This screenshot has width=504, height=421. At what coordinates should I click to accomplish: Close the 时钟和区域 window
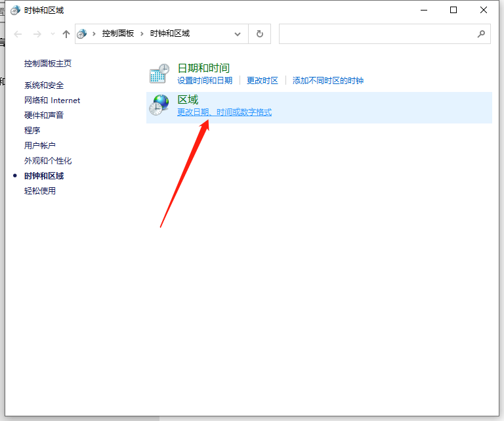coord(484,11)
